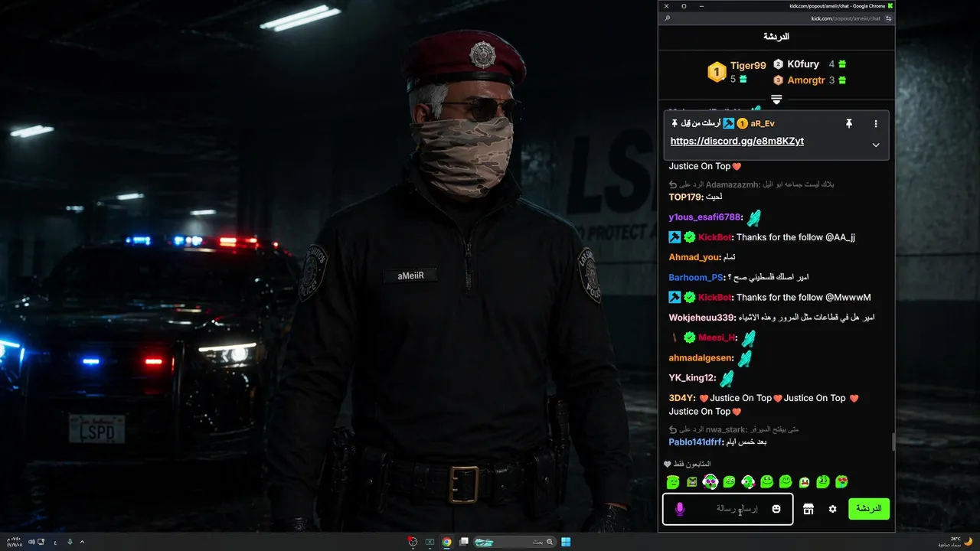Click username Wokjeheuu339 in chat
The height and width of the screenshot is (551, 980).
pyautogui.click(x=702, y=317)
